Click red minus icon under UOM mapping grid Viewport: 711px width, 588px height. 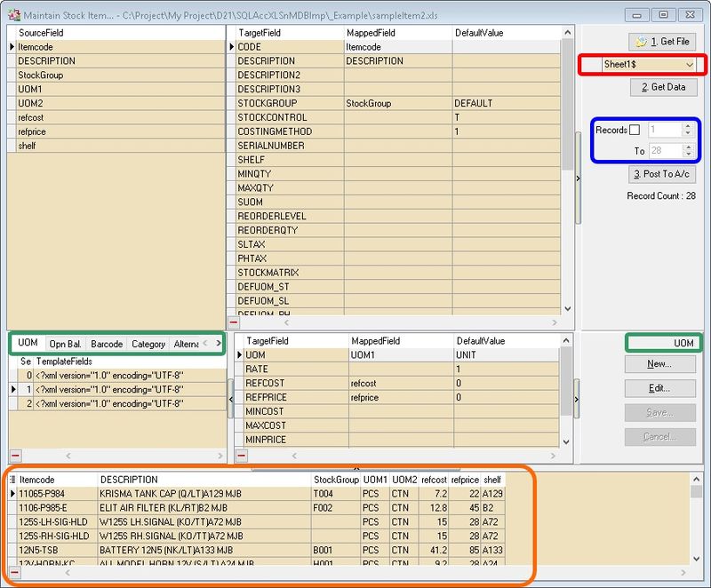(240, 455)
